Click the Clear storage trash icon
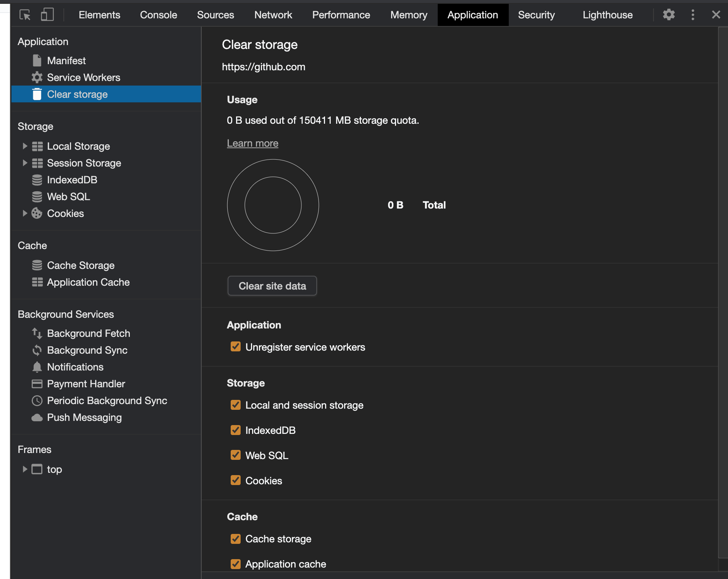Viewport: 728px width, 579px height. click(37, 94)
